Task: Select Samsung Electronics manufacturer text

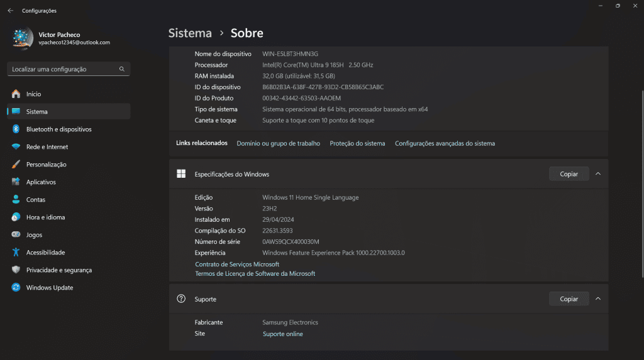Action: (290, 322)
